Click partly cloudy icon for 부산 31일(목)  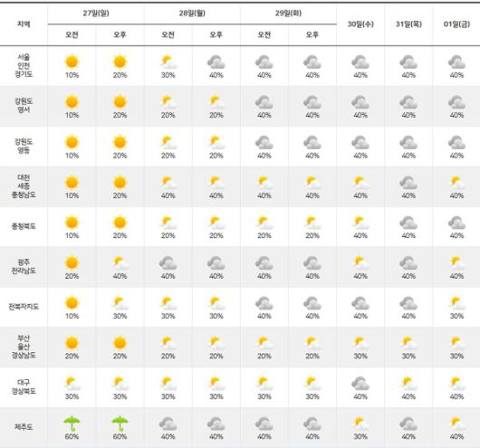click(408, 343)
